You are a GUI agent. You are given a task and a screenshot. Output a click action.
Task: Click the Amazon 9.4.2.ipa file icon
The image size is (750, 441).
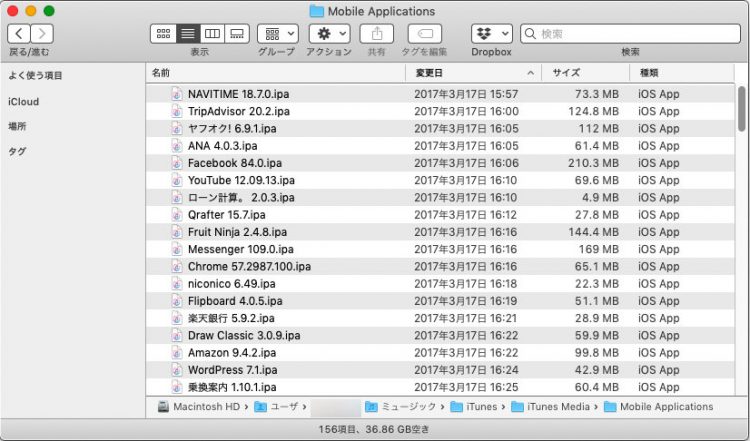(176, 352)
